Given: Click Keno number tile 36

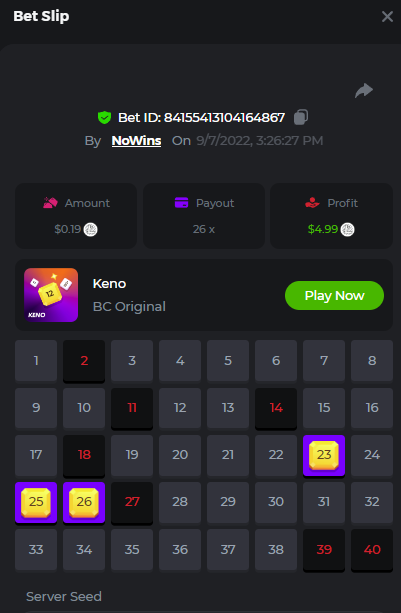Looking at the screenshot, I should click(180, 550).
